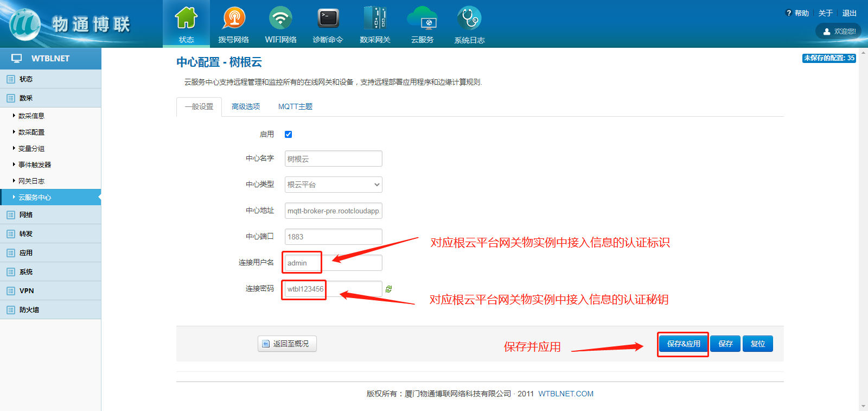Open the WTBLNET.COM footer link

pos(566,394)
